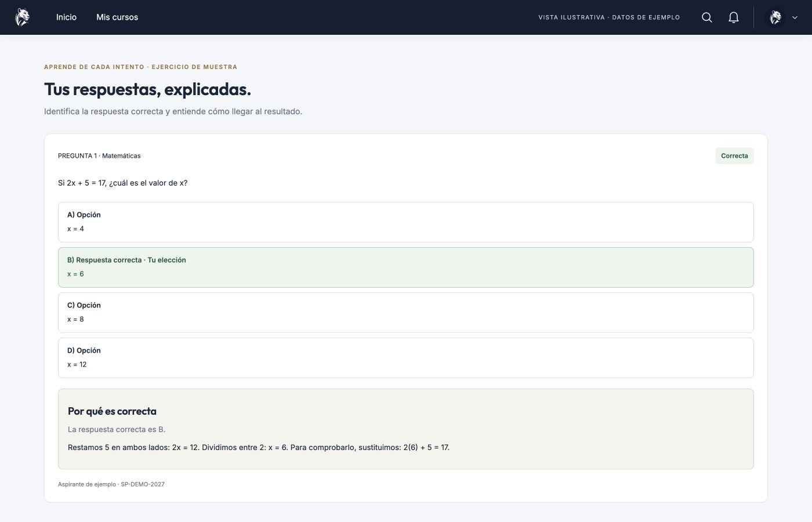Image resolution: width=812 pixels, height=522 pixels.
Task: Open Mis cursos in the navigation bar
Action: pyautogui.click(x=117, y=17)
